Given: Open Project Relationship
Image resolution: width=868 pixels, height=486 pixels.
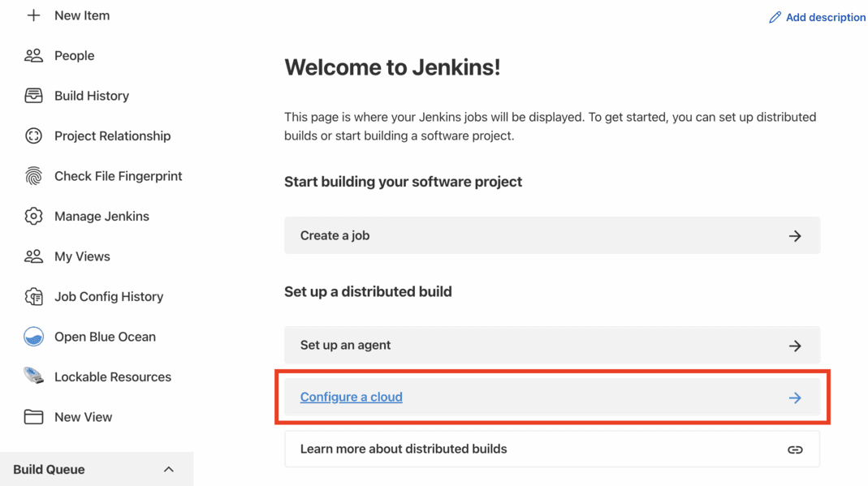Looking at the screenshot, I should click(111, 135).
